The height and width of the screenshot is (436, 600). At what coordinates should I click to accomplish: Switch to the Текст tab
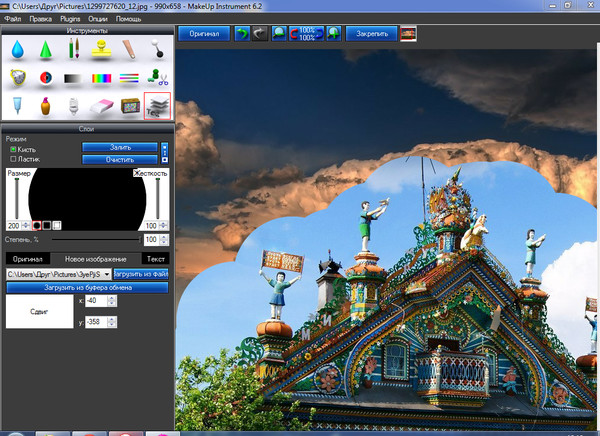[x=156, y=259]
